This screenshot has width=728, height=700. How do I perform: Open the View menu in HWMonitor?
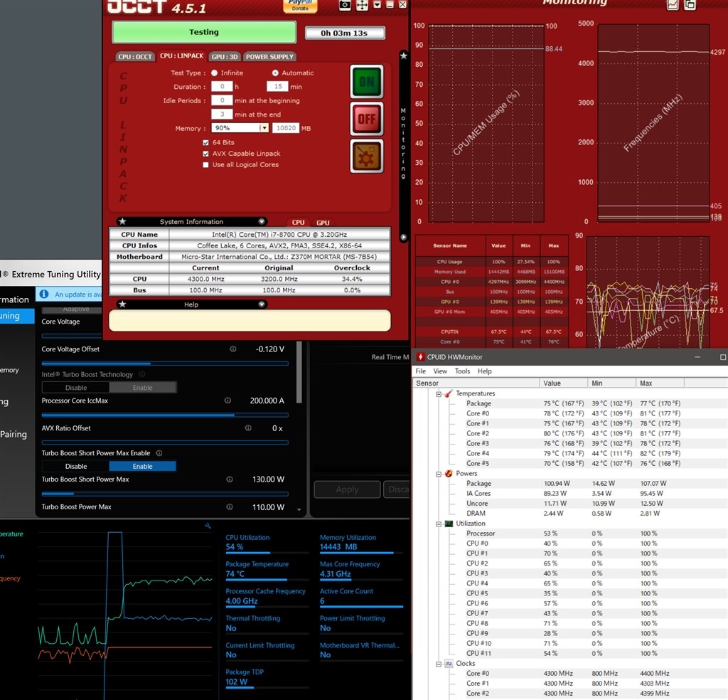pos(440,371)
